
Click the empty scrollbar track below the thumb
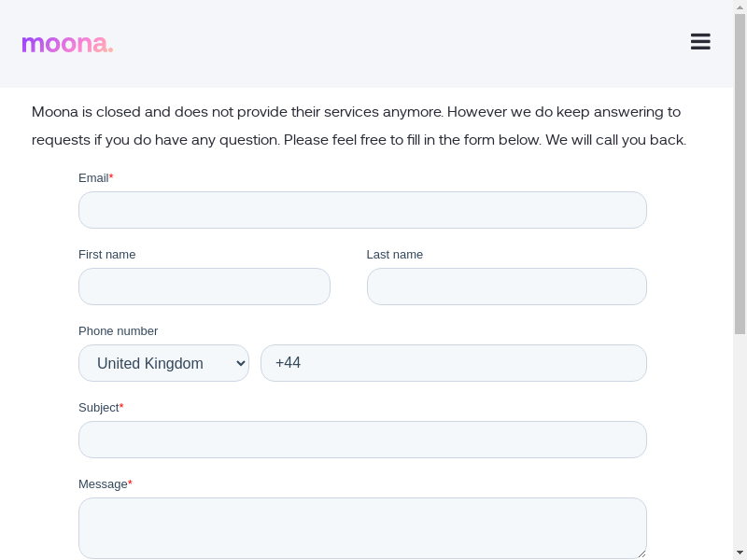(740, 439)
